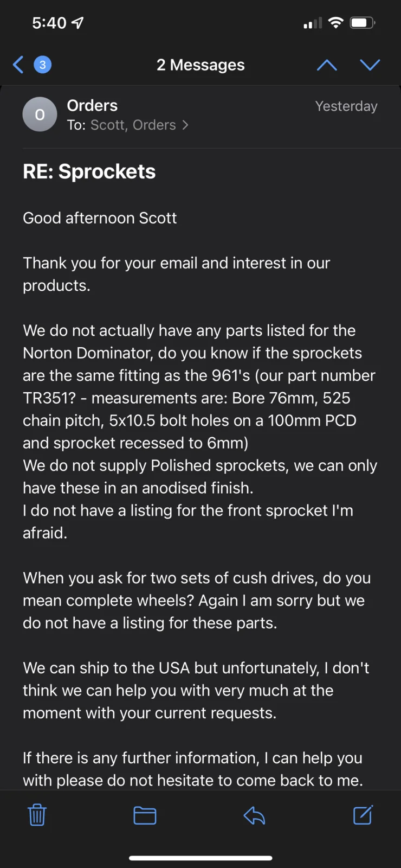401x868 pixels.
Task: Tap the battery icon in status bar
Action: point(363,23)
